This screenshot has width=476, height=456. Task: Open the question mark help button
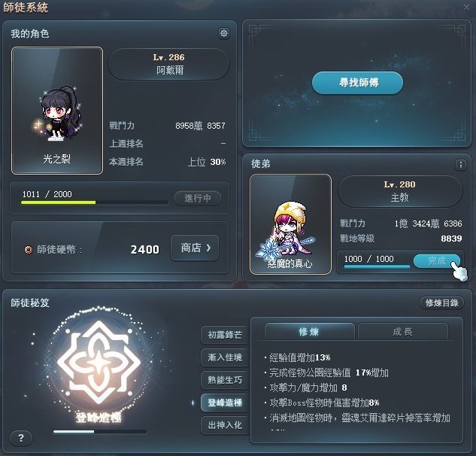coord(20,438)
